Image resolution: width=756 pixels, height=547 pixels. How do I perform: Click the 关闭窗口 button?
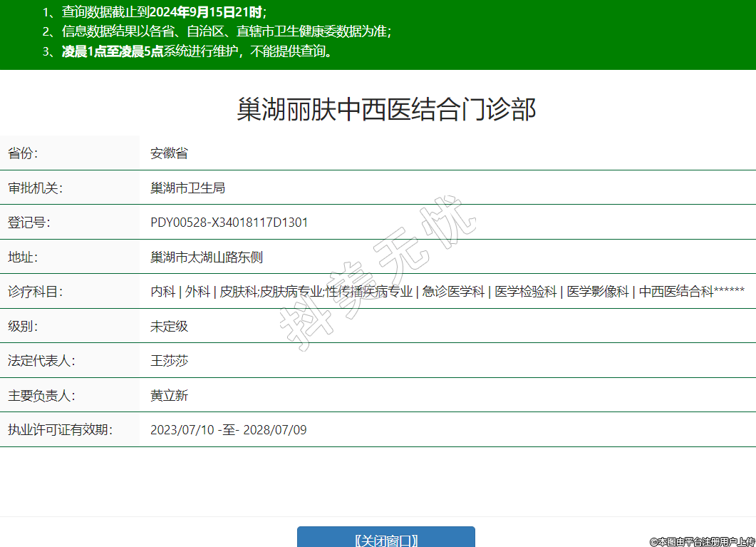[385, 539]
